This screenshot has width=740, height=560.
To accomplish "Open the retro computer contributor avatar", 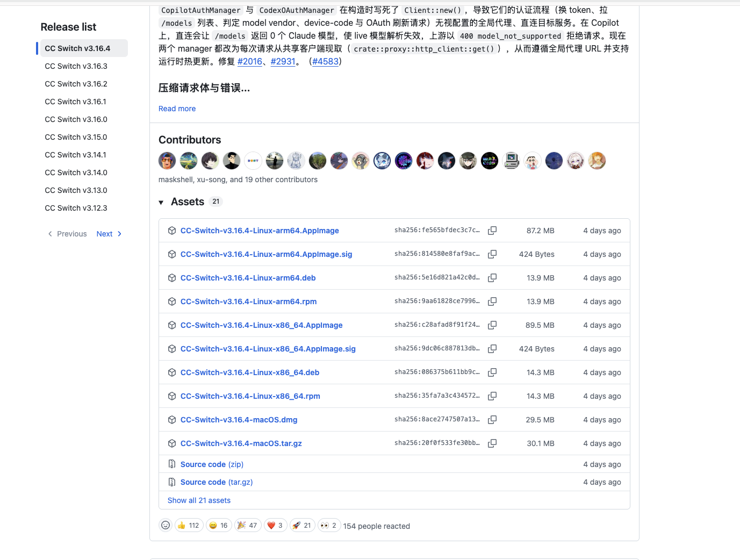I will pos(511,161).
